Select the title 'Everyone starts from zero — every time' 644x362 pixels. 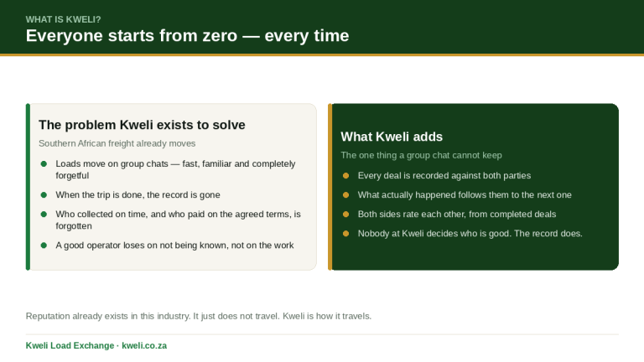pyautogui.click(x=187, y=36)
